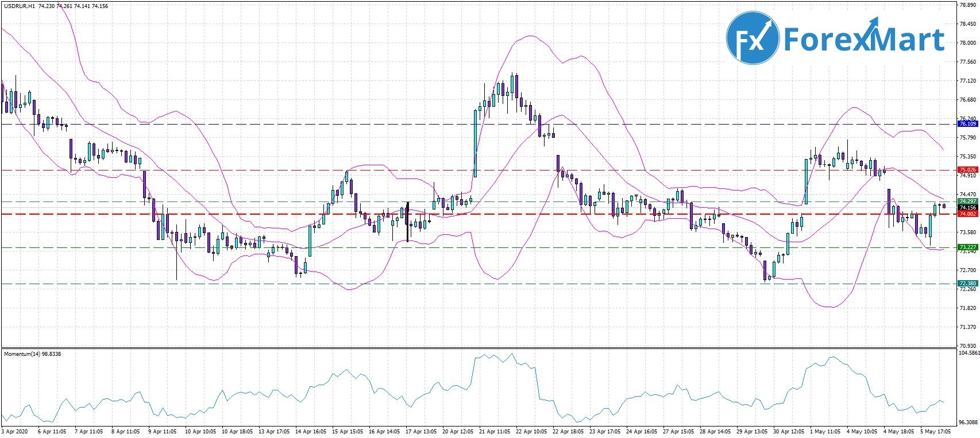Click the 3 Apr 2020 date label
This screenshot has width=980, height=438.
(x=15, y=431)
